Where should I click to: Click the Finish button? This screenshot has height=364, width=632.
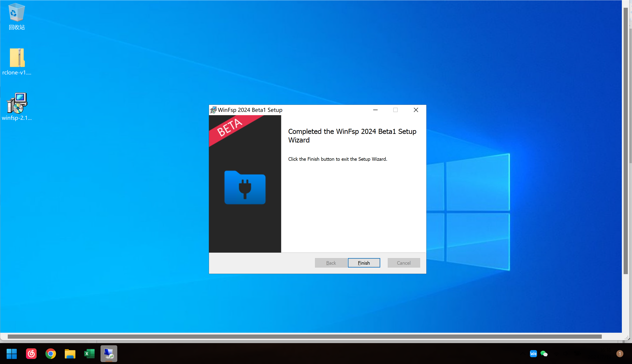364,263
